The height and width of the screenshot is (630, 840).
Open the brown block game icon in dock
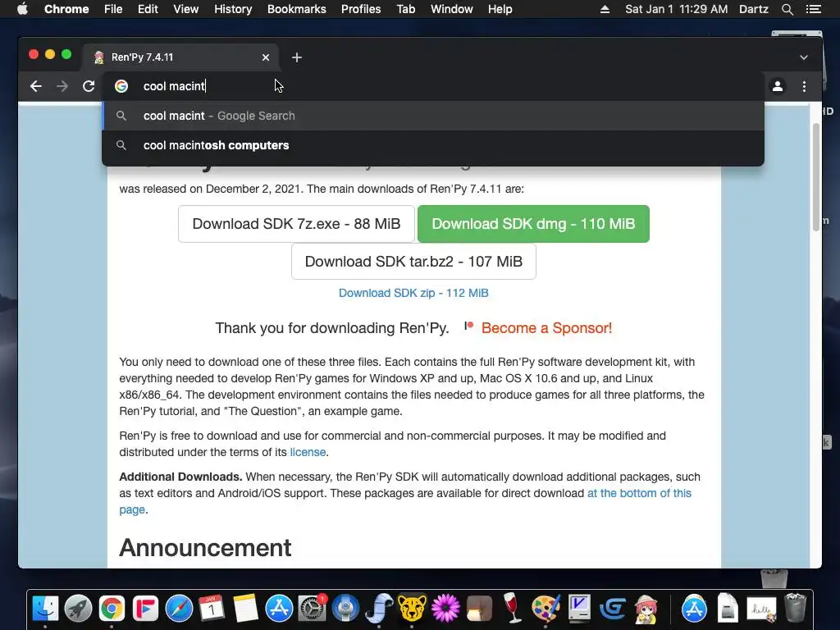479,609
